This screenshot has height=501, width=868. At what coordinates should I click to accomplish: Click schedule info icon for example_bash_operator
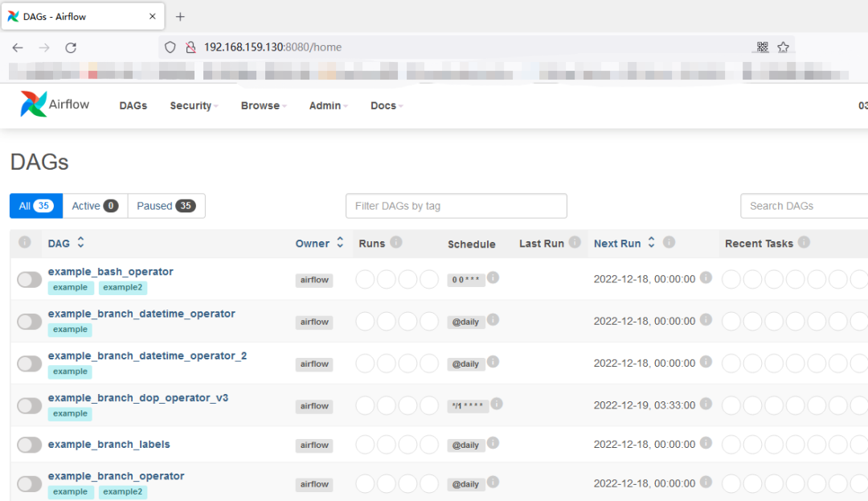pos(493,277)
